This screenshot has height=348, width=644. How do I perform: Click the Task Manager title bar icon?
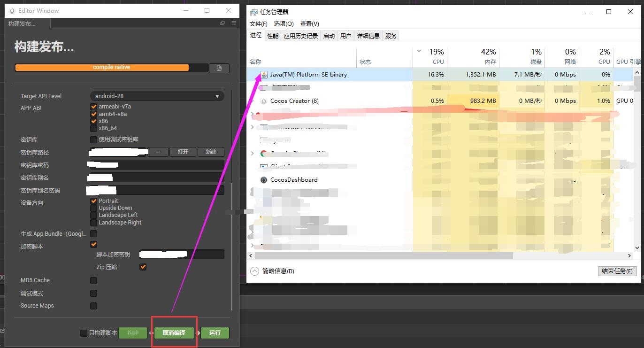coord(254,12)
